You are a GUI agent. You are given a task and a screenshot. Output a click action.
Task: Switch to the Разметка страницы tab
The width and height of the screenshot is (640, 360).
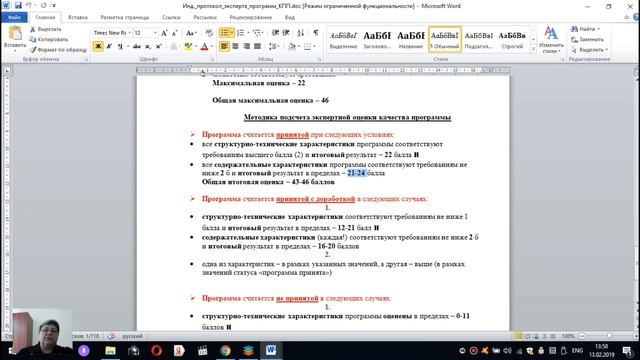(124, 17)
